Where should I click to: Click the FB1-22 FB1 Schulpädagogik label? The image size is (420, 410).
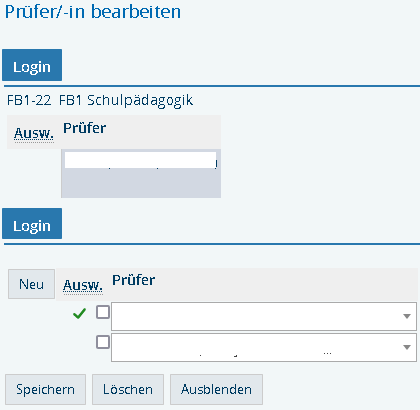100,100
